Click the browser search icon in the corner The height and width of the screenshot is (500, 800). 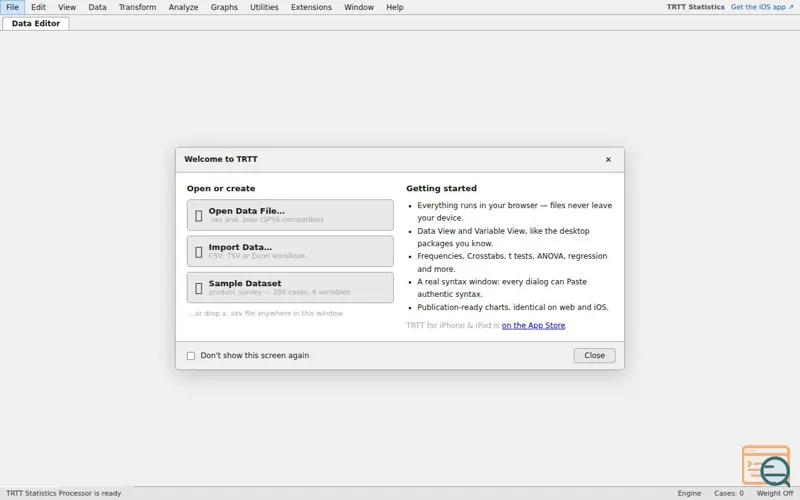(766, 466)
